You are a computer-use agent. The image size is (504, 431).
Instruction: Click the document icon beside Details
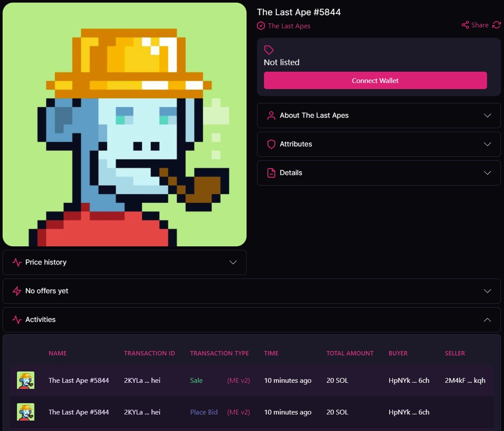pyautogui.click(x=271, y=173)
